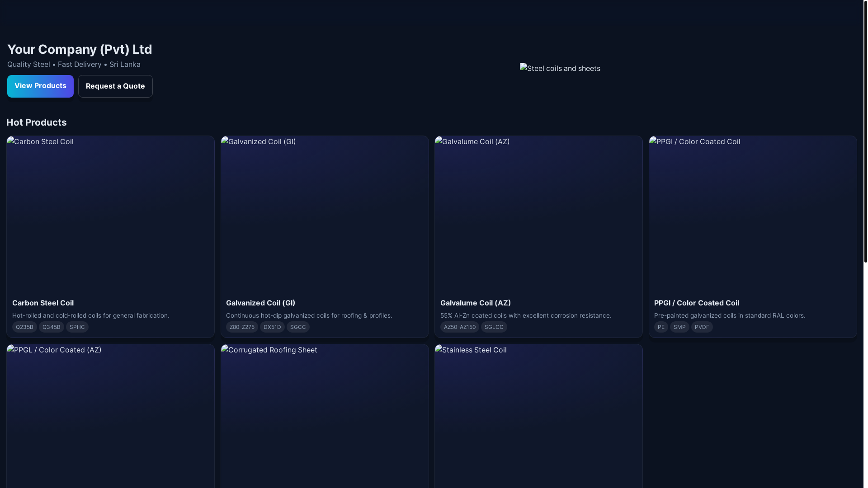Click the SGCC grade tag
This screenshot has width=868, height=488.
pyautogui.click(x=298, y=327)
